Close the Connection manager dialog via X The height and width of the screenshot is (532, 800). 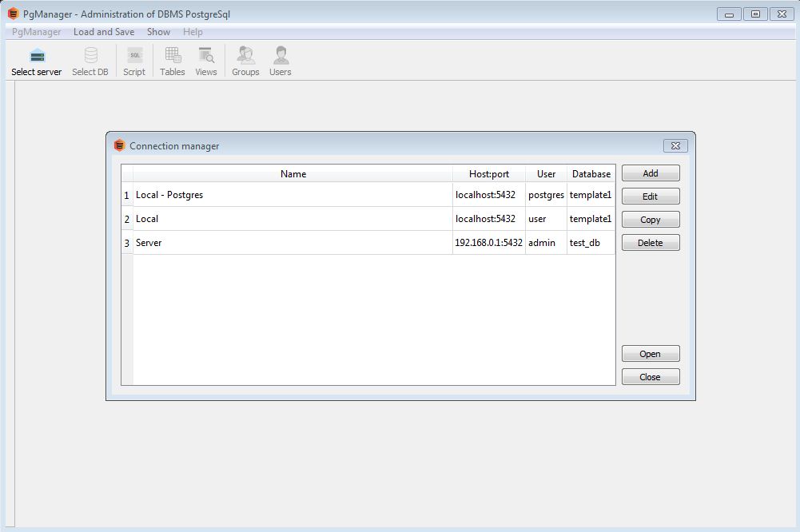pyautogui.click(x=675, y=145)
